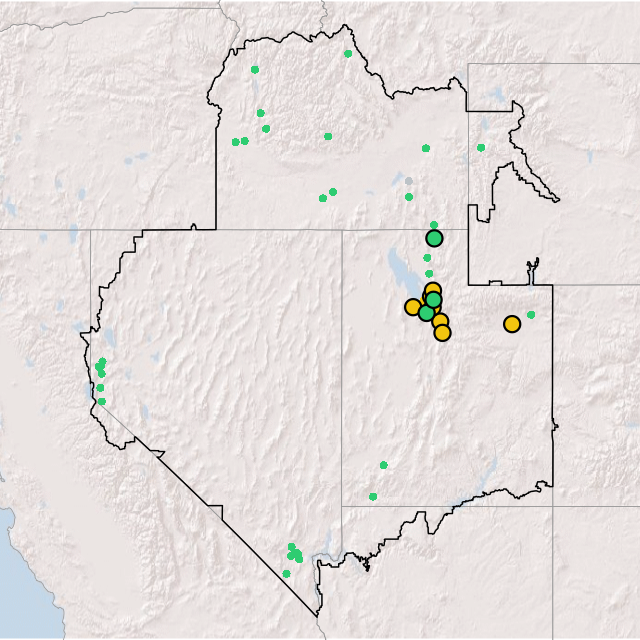Select the isolated yellow marker in the east
This screenshot has height=640, width=640.
point(512,323)
